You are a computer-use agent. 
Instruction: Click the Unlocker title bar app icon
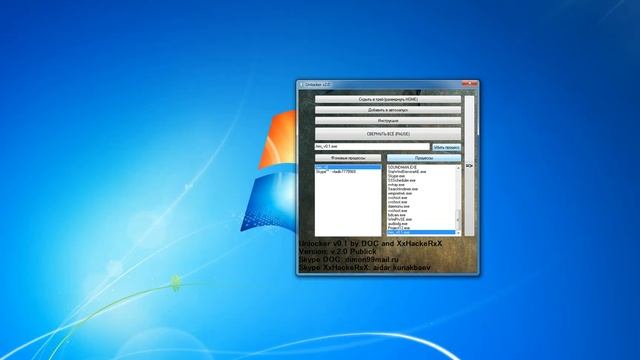(x=302, y=84)
